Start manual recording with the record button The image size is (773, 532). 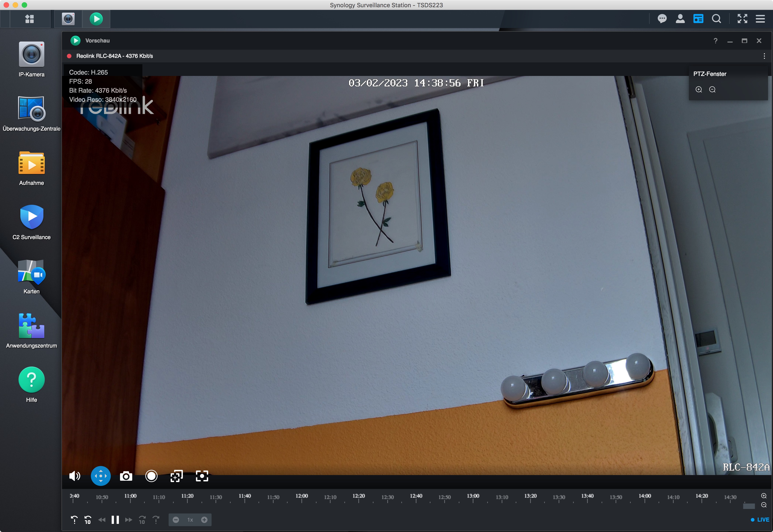click(x=151, y=476)
